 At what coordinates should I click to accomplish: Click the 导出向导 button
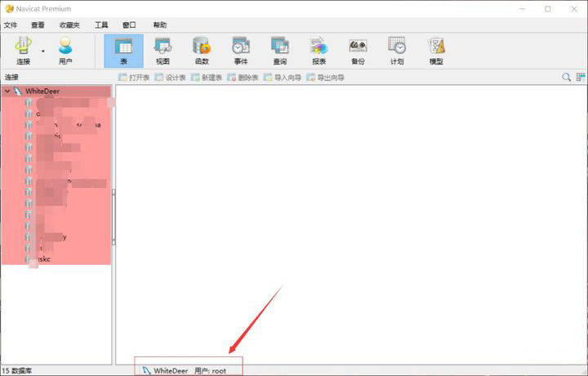tap(326, 78)
